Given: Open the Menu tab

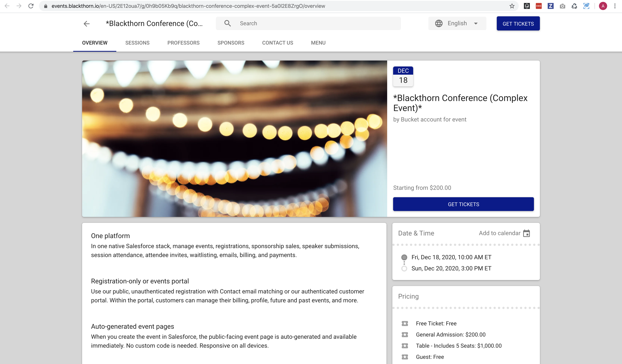Looking at the screenshot, I should pyautogui.click(x=318, y=43).
